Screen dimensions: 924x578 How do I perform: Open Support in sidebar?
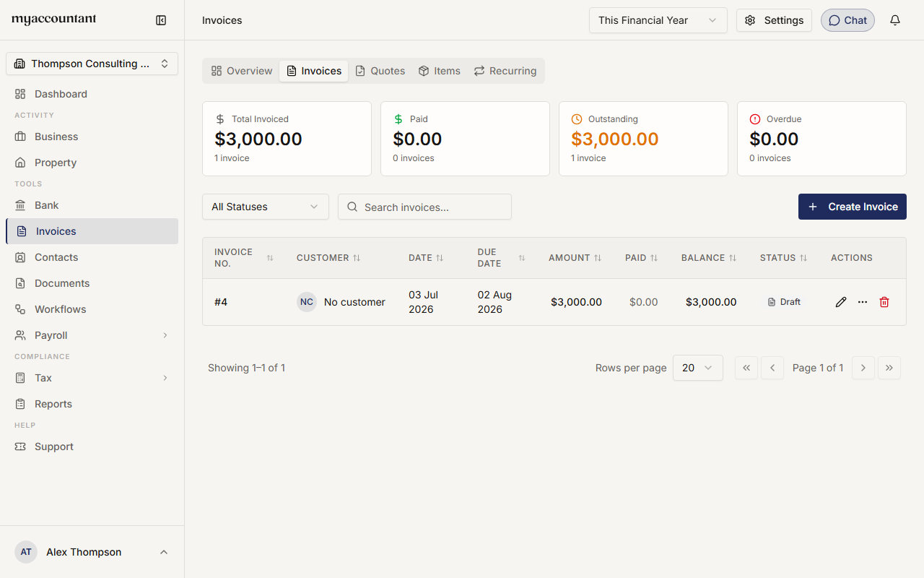click(92, 447)
